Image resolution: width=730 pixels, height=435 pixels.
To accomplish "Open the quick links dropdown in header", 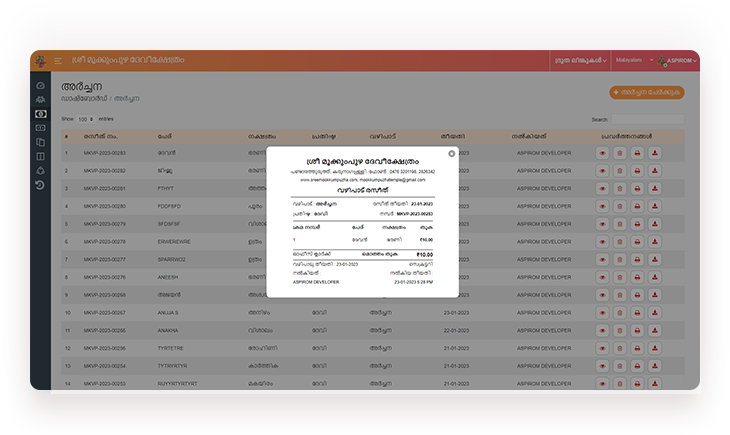I will click(x=580, y=61).
